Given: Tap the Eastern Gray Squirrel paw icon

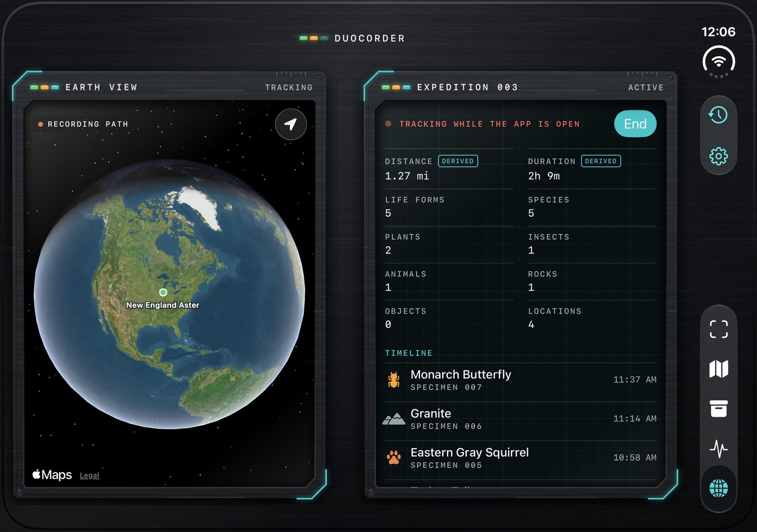Looking at the screenshot, I should click(x=394, y=457).
